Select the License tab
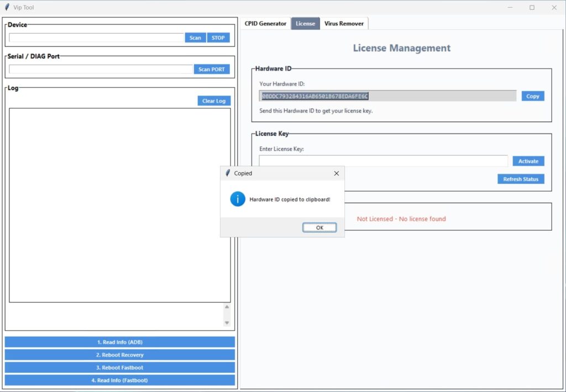This screenshot has width=566, height=392. pyautogui.click(x=305, y=24)
